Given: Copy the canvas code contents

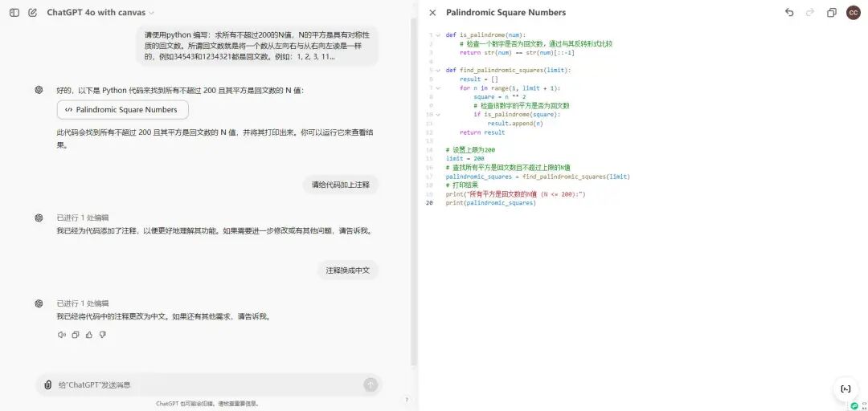Looking at the screenshot, I should pyautogui.click(x=832, y=12).
